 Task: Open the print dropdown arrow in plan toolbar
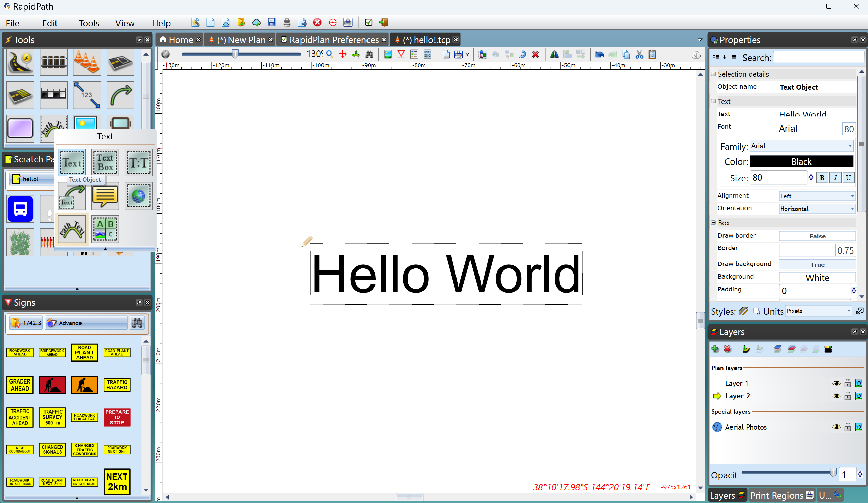tap(467, 54)
